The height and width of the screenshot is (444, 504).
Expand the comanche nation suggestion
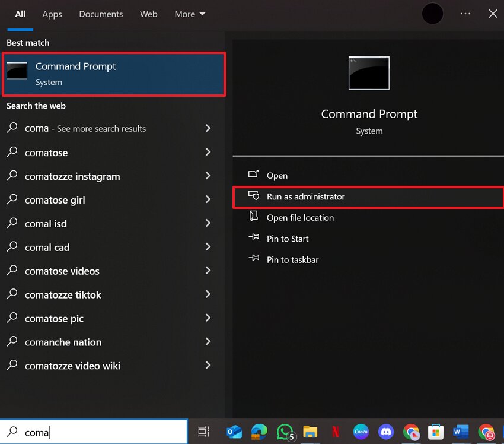pyautogui.click(x=208, y=342)
